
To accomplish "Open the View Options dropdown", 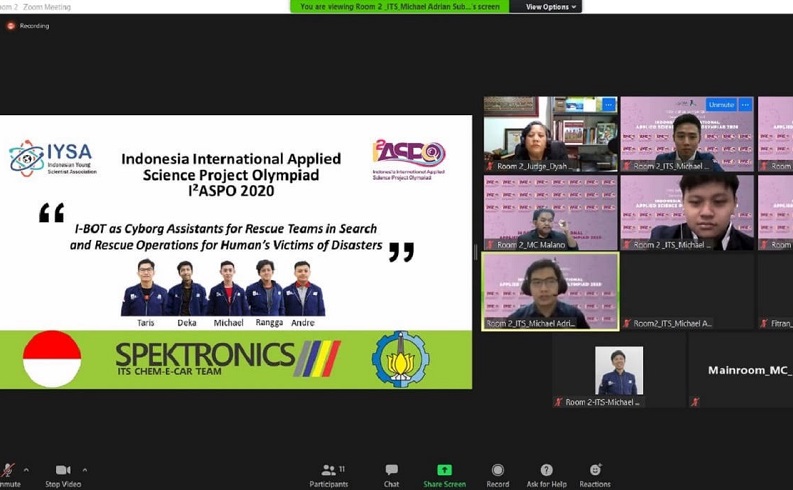I will (548, 7).
